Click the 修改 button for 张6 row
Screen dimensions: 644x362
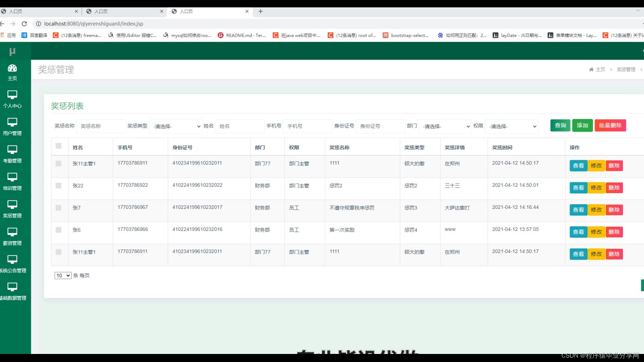click(x=596, y=232)
